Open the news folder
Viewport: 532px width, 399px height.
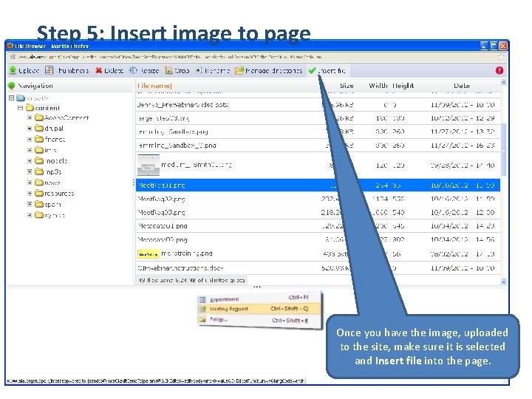(47, 183)
